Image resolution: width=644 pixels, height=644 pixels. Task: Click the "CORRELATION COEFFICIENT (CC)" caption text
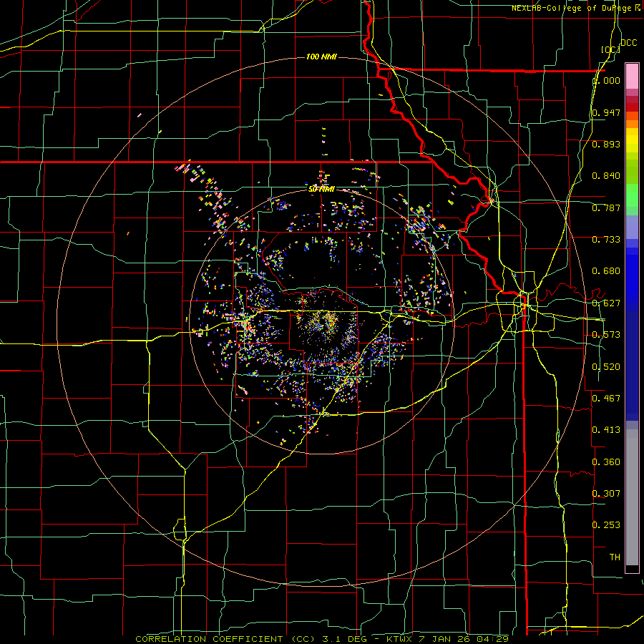[225, 639]
